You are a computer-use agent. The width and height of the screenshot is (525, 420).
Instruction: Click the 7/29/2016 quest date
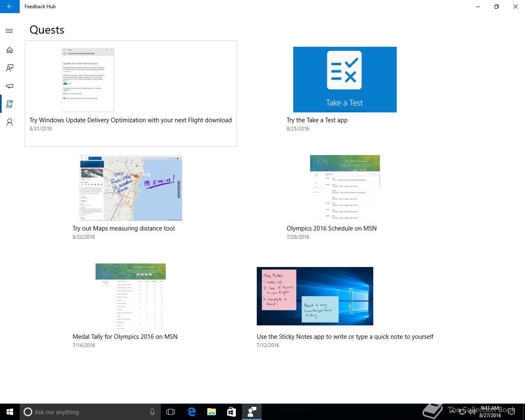(x=298, y=237)
